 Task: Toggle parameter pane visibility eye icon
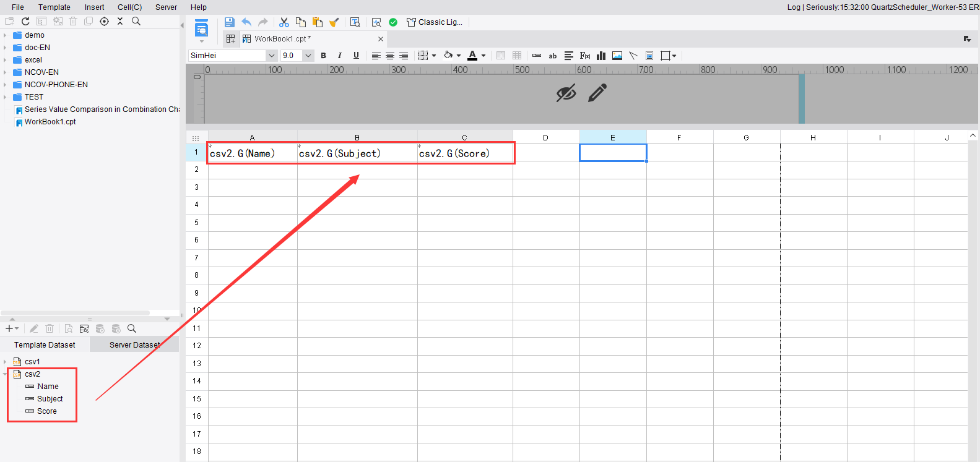point(566,93)
